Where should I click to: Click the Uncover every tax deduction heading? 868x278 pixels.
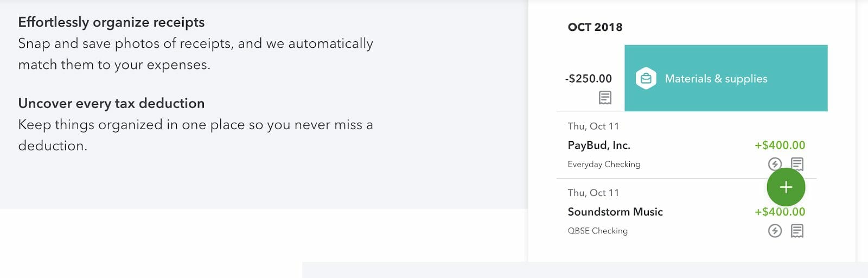pyautogui.click(x=111, y=103)
